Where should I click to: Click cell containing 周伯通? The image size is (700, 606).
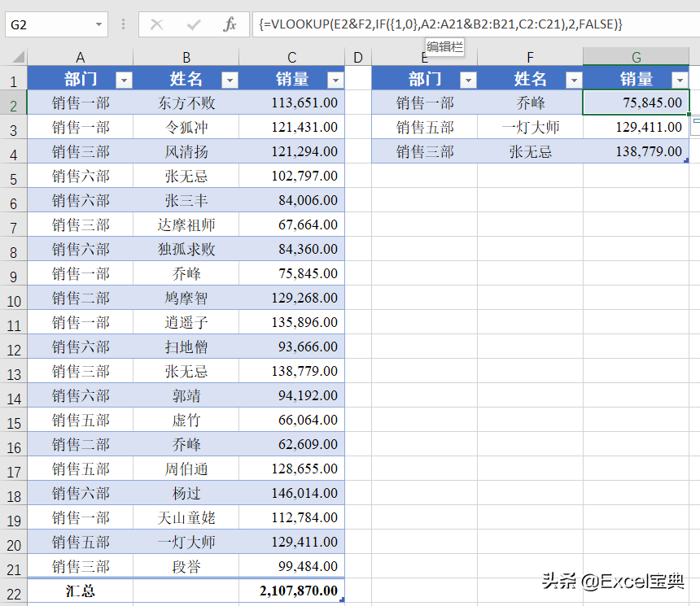click(x=186, y=469)
